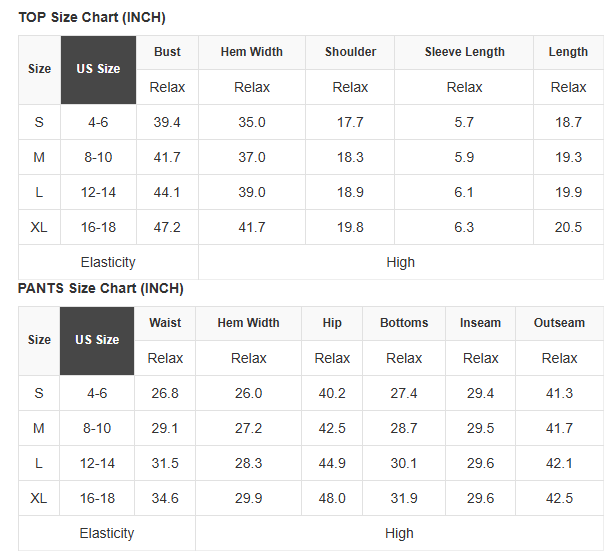
Task: Select the Sleeve Length column header
Action: [464, 52]
